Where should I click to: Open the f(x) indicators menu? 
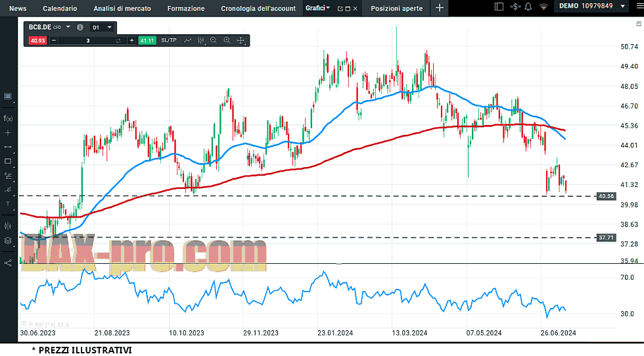point(8,118)
